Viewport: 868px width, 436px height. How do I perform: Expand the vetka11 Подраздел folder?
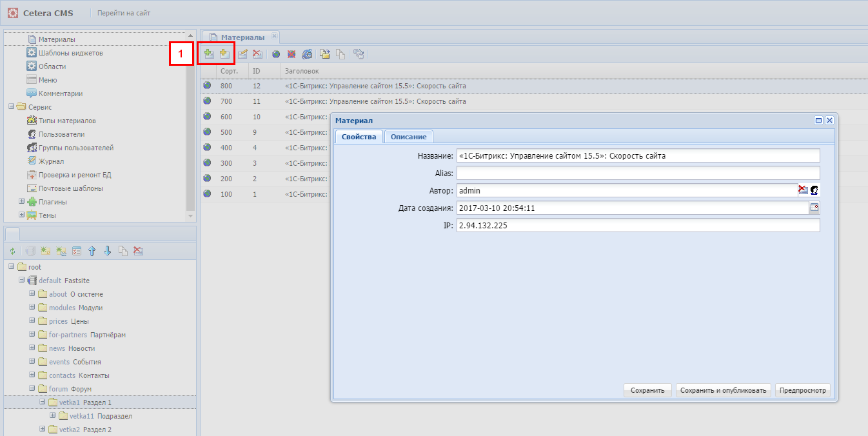pos(52,415)
